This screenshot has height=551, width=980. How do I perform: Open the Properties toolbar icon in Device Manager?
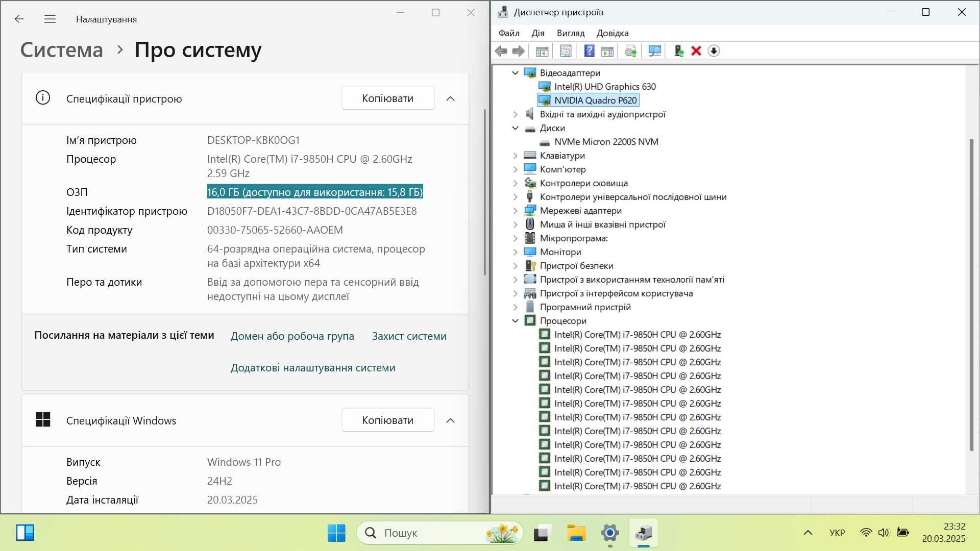566,51
